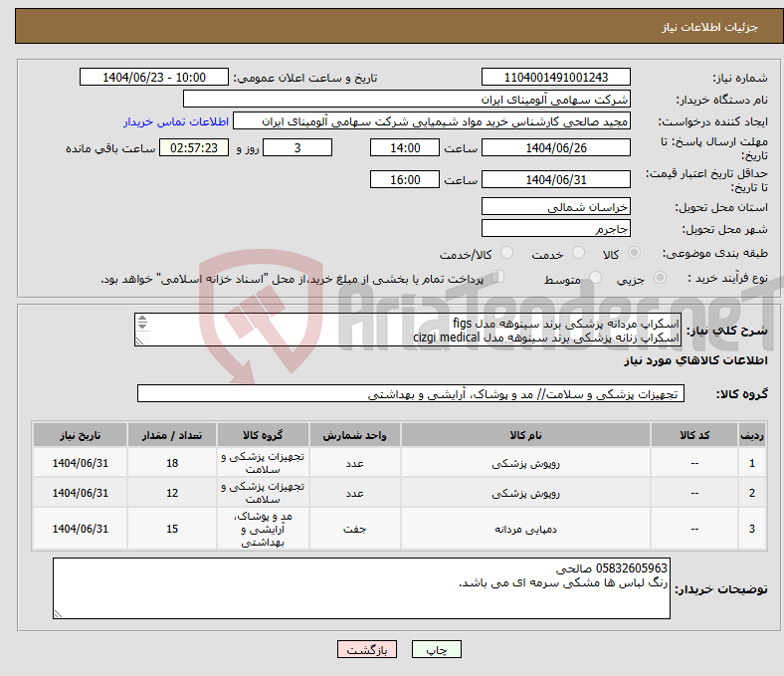Viewport: 784px width, 676px height.
Task: Click the delivery city field جاجرم
Action: (x=555, y=228)
